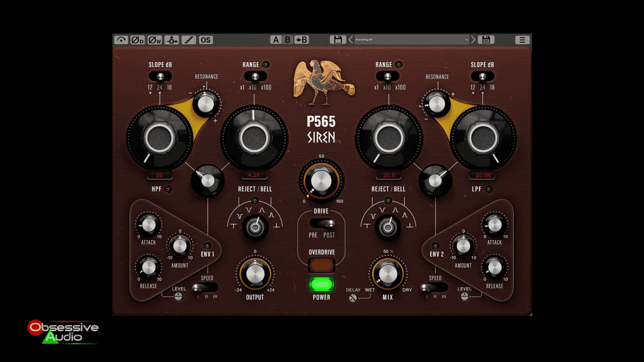This screenshot has width=644, height=362.
Task: Flip the PRE/POST drive switch
Action: (322, 223)
